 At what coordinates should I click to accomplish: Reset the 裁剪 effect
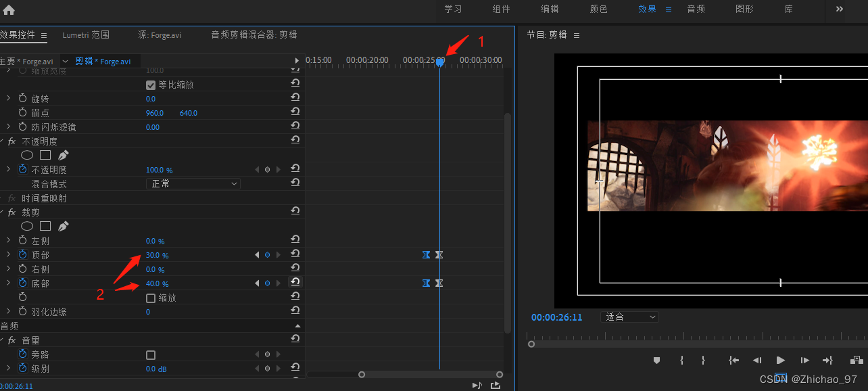pyautogui.click(x=295, y=212)
